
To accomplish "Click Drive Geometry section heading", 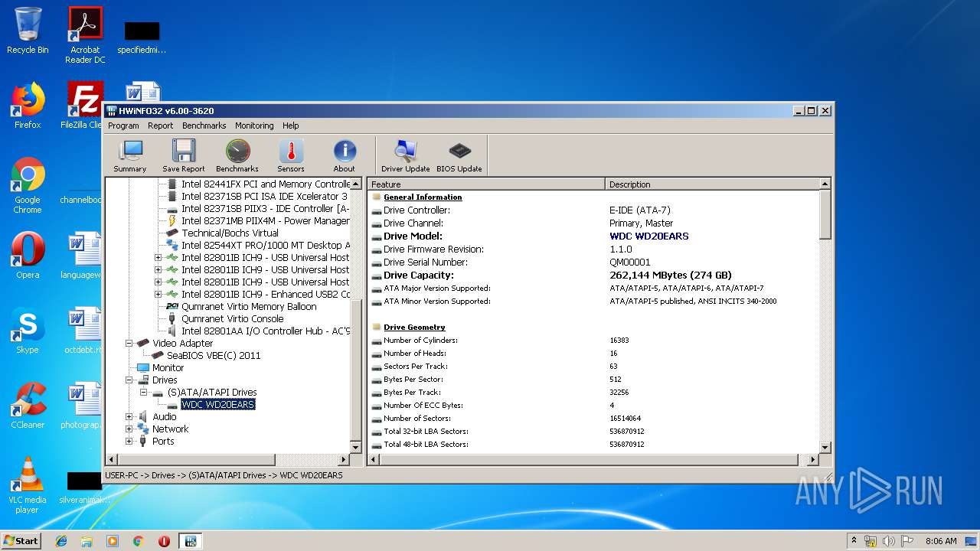I will click(x=414, y=328).
